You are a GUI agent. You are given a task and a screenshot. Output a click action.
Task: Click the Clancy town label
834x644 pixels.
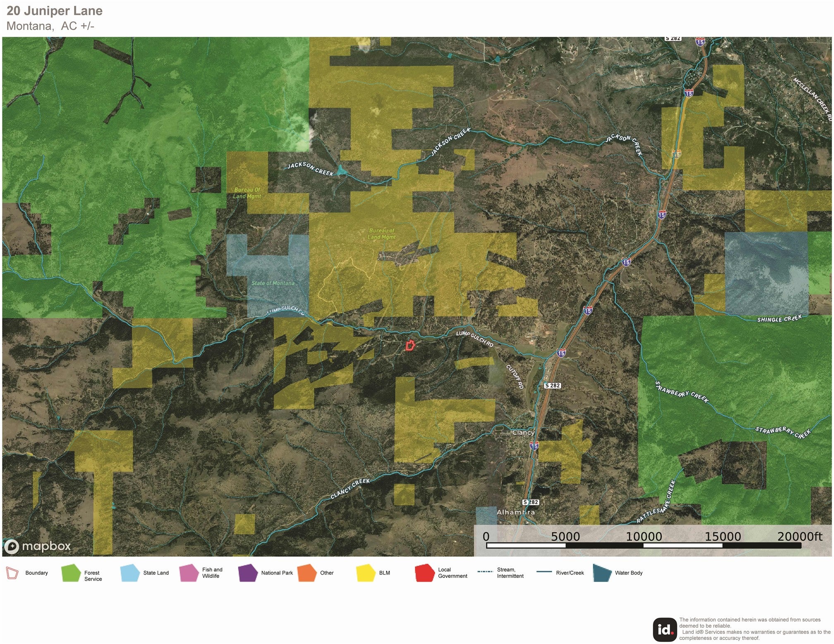[x=523, y=432]
